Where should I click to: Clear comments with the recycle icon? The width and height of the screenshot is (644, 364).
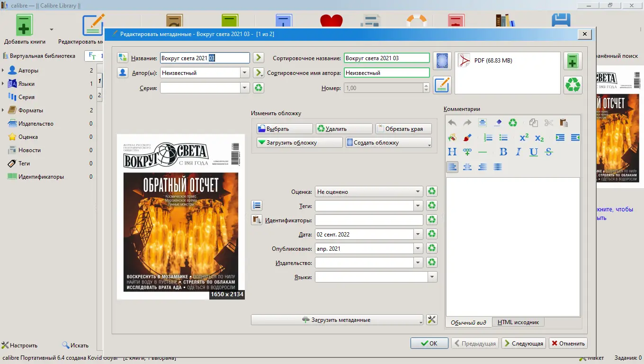click(x=513, y=123)
